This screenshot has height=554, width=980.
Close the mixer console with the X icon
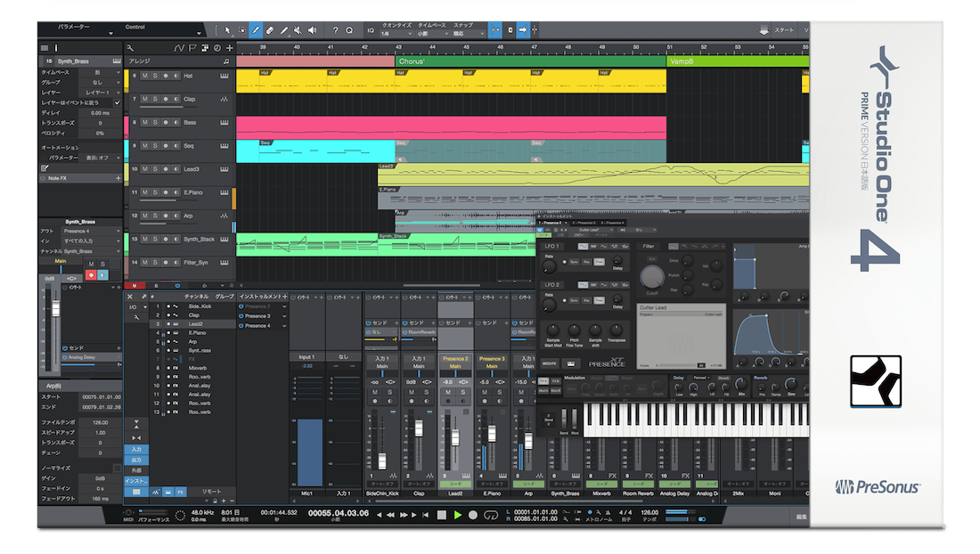pos(130,297)
